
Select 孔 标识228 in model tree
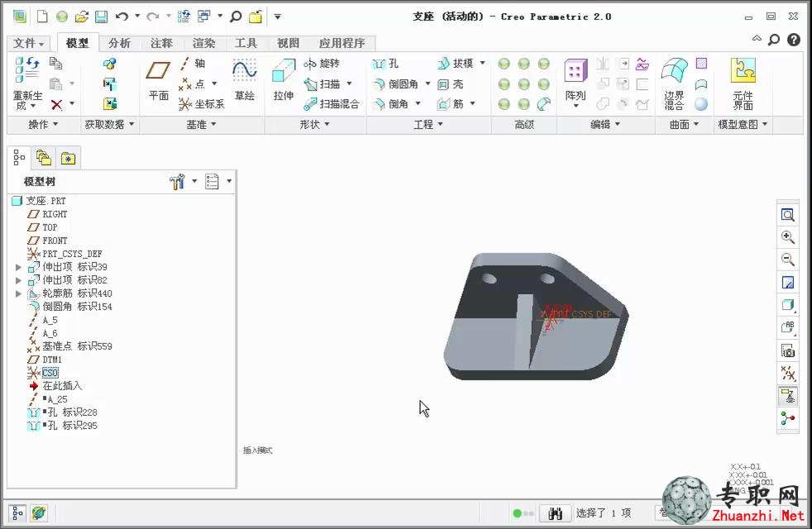73,412
